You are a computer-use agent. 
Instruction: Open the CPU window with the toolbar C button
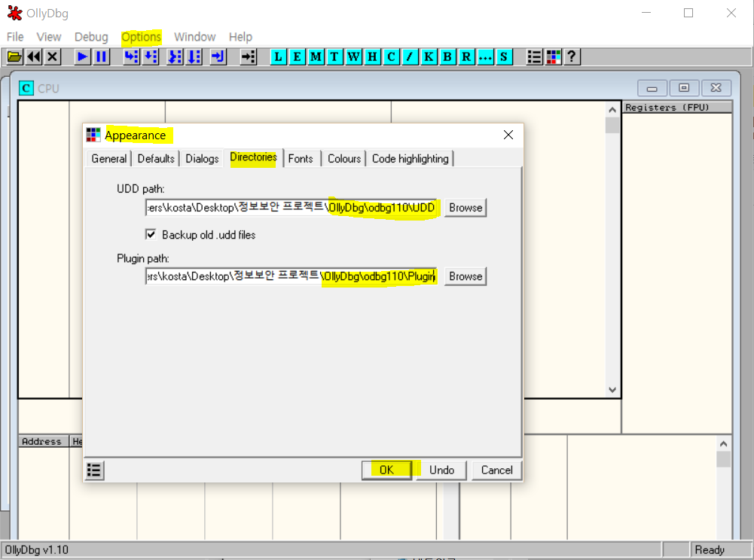[391, 56]
